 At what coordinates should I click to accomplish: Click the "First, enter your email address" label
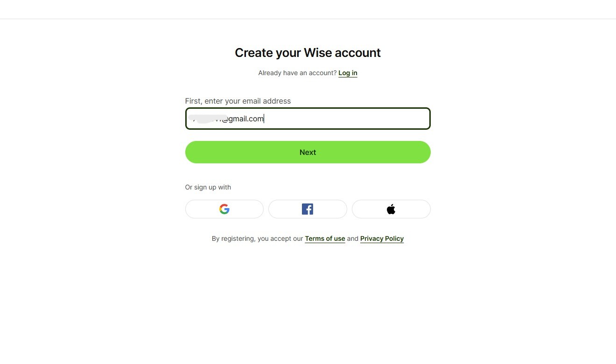click(x=238, y=101)
